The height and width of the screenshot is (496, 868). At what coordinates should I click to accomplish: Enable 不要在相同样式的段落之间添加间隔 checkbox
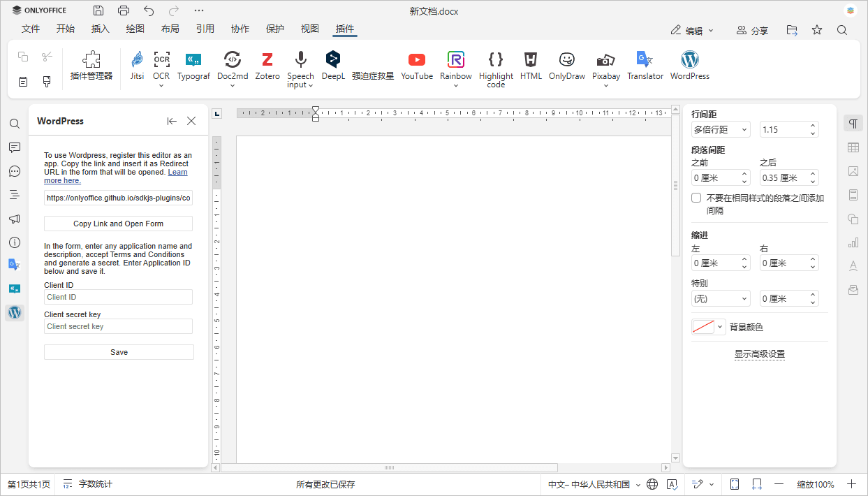click(696, 197)
